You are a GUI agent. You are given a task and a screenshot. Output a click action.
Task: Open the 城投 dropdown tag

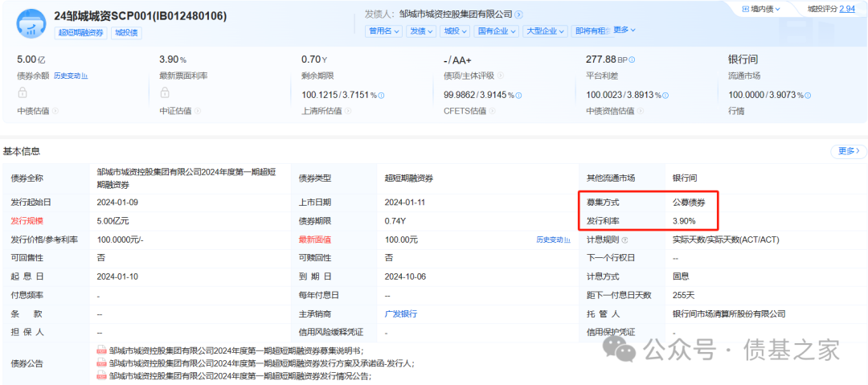454,31
